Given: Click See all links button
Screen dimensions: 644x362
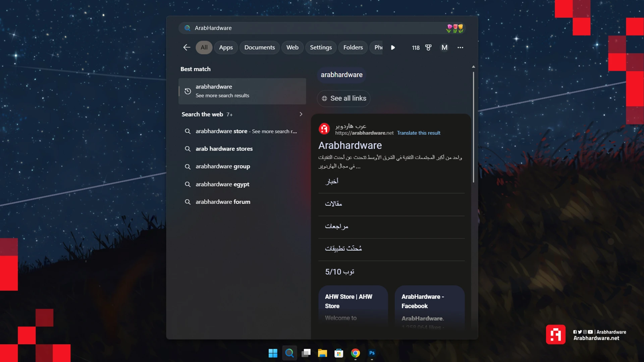Looking at the screenshot, I should (344, 99).
